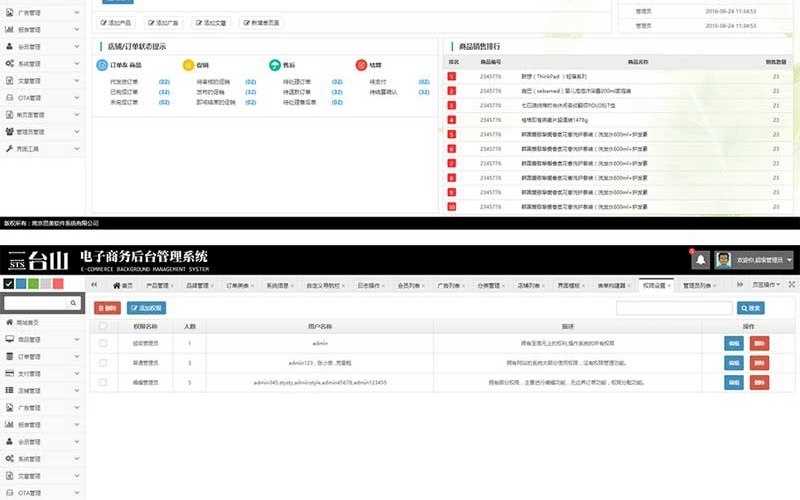800x500 pixels.
Task: Expand 界面工具 with its chevron in upper sidebar
Action: click(x=77, y=148)
